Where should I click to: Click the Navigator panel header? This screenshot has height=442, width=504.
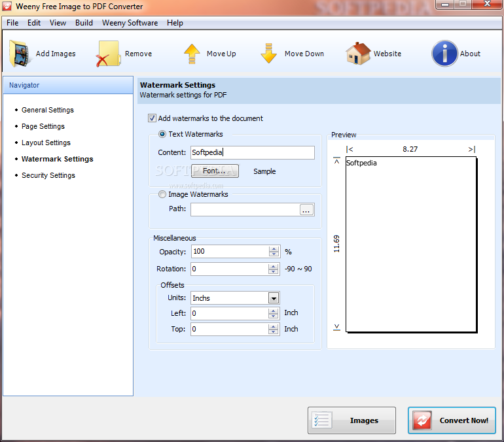point(68,85)
